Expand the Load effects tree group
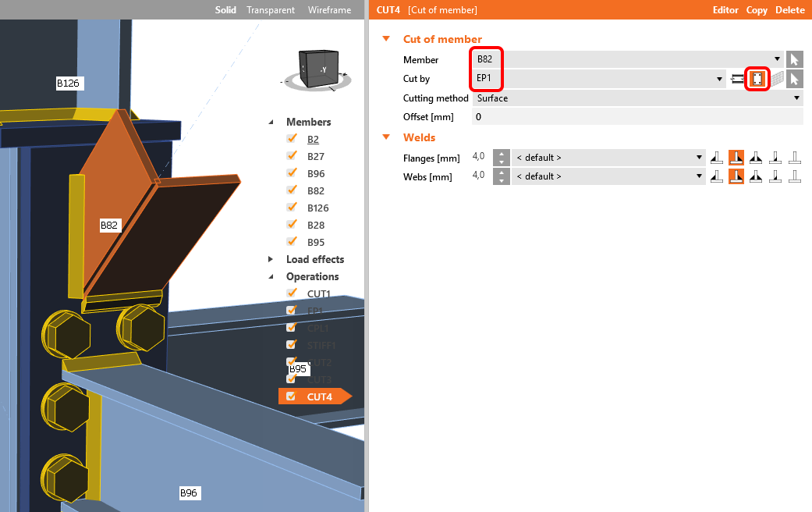 [x=271, y=259]
